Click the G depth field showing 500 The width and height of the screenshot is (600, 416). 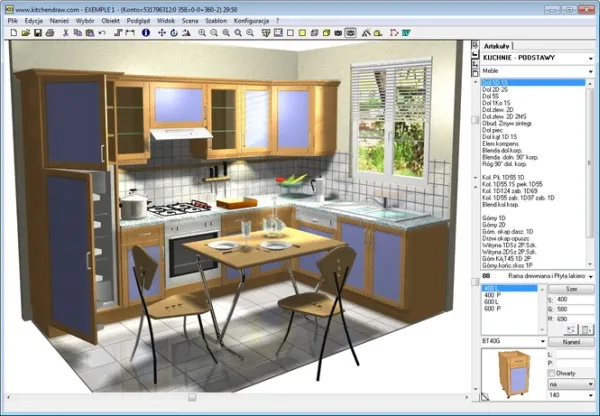pos(575,309)
